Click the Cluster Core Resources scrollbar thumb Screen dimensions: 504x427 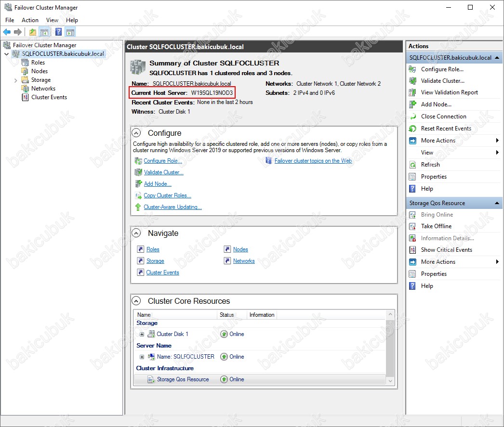click(x=390, y=348)
